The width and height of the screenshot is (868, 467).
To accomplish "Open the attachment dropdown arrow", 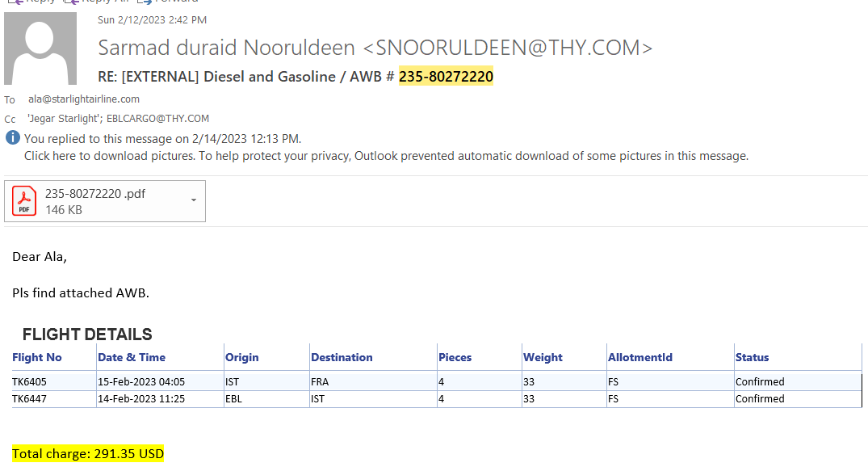I will [194, 200].
